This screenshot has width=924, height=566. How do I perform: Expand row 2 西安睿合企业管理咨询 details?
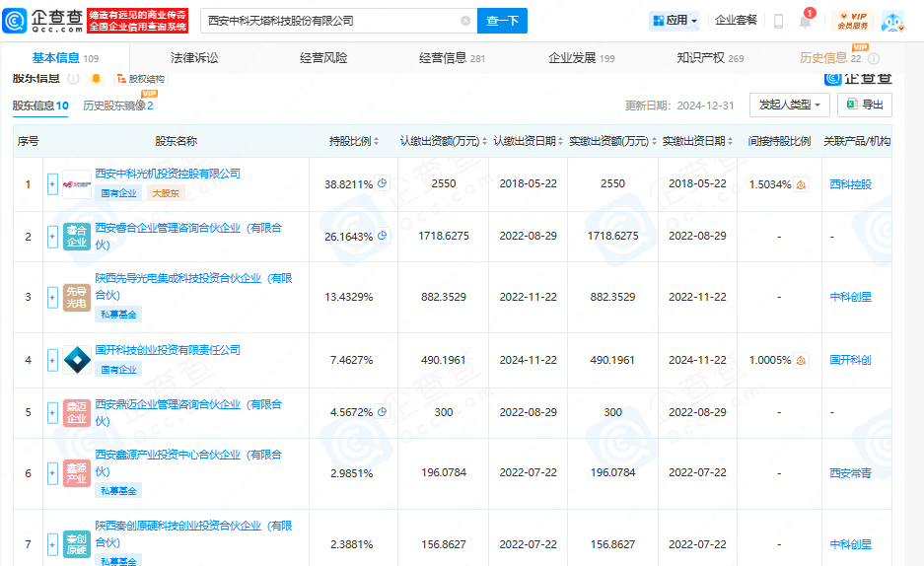52,237
